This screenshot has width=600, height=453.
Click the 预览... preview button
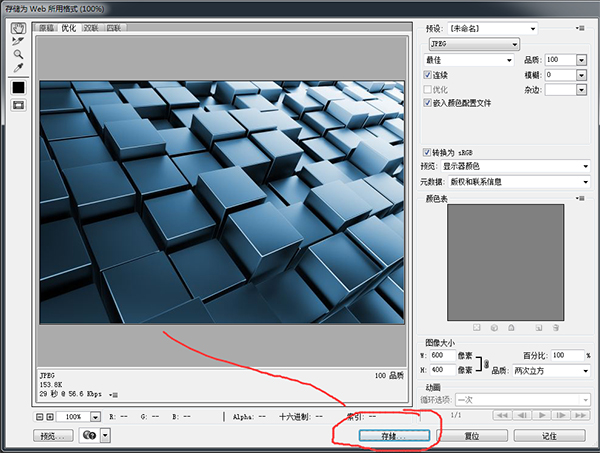[53, 436]
